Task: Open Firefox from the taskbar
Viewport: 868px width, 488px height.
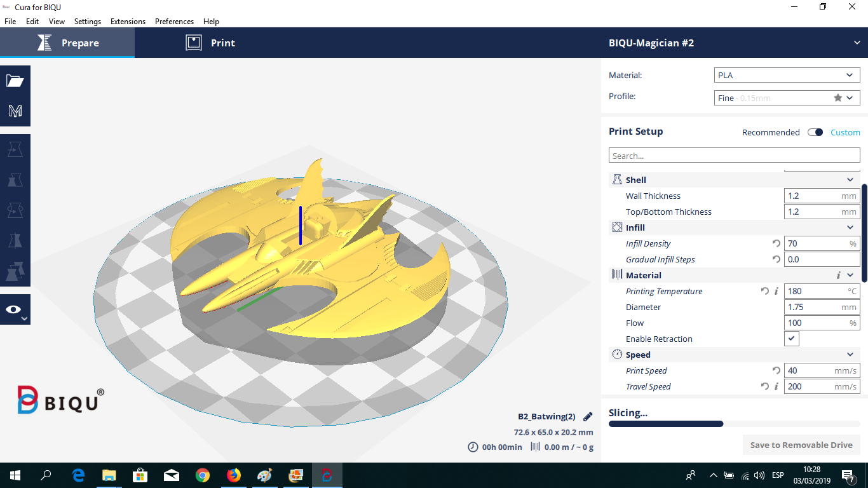Action: click(234, 475)
